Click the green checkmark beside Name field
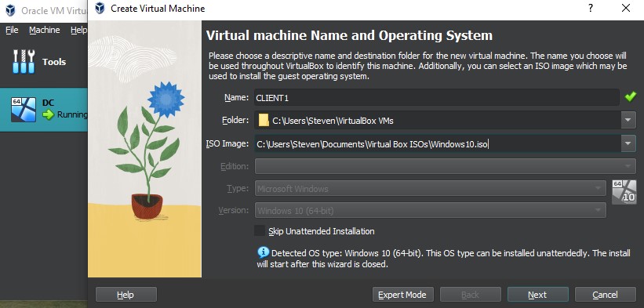Image resolution: width=644 pixels, height=308 pixels. tap(630, 97)
